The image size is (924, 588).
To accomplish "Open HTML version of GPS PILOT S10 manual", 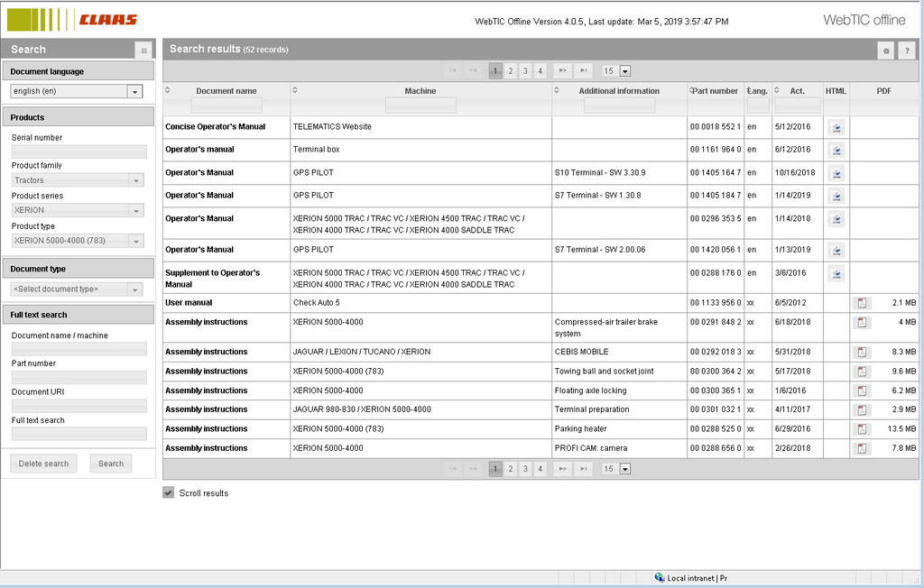I will point(836,173).
